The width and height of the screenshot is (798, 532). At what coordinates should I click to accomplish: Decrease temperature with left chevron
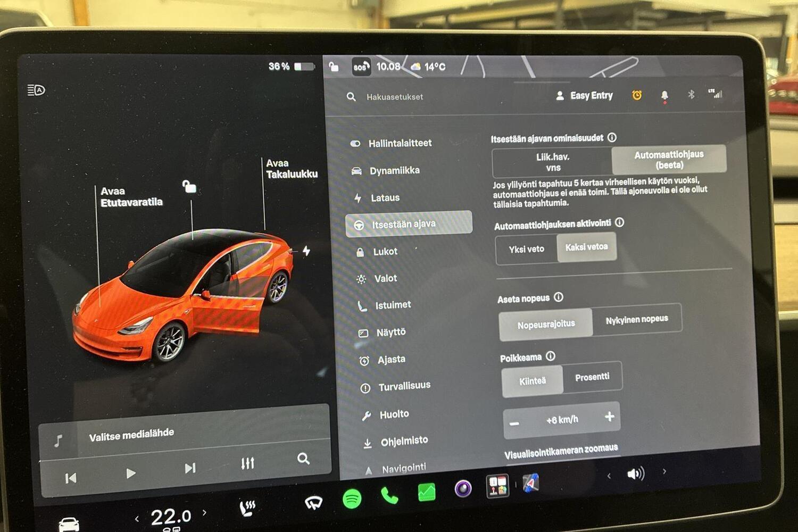coord(137,518)
